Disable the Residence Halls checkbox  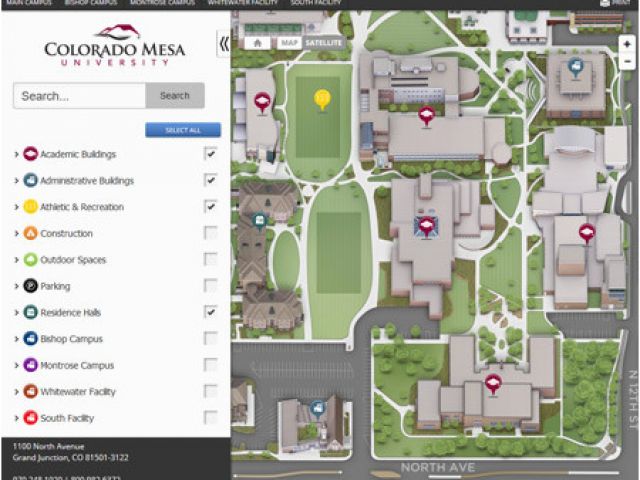(210, 312)
